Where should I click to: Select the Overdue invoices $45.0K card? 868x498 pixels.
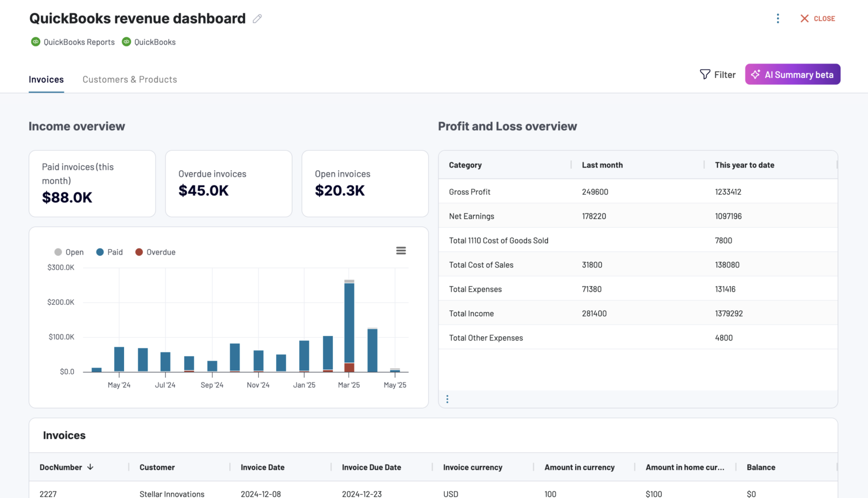pos(229,184)
